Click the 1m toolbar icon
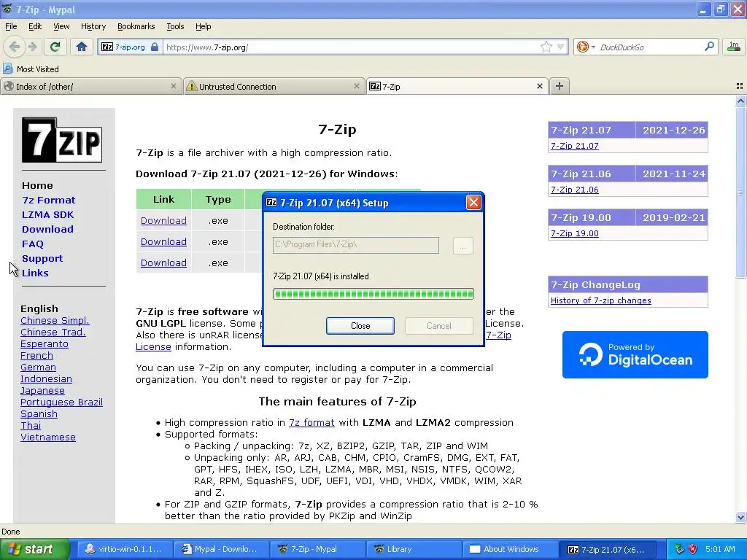 (734, 47)
